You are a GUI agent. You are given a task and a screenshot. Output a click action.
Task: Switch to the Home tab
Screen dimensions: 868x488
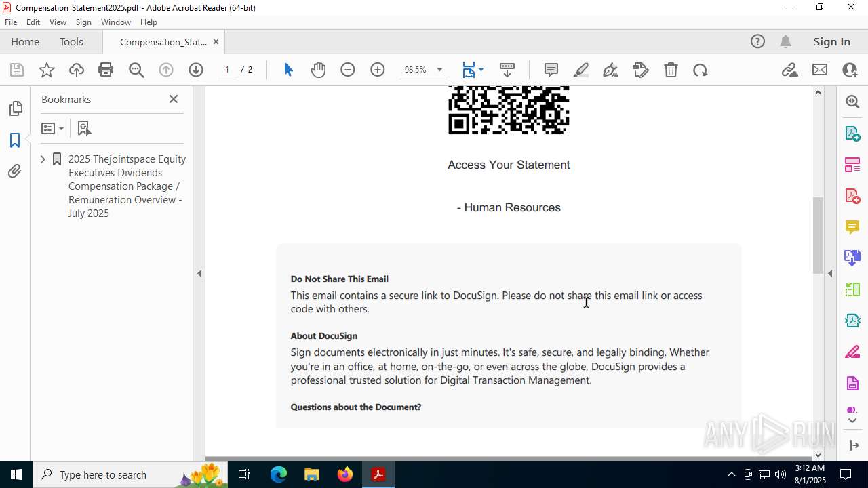click(25, 41)
